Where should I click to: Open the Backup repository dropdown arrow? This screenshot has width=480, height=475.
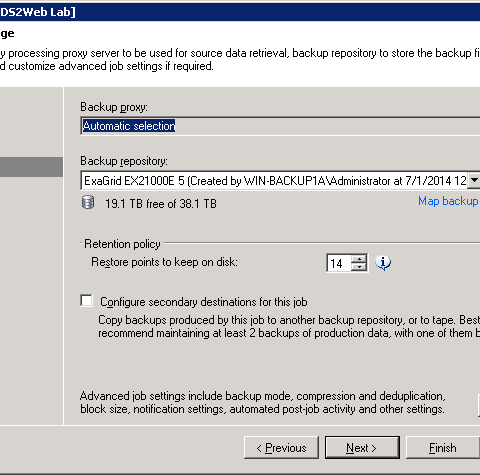point(474,180)
